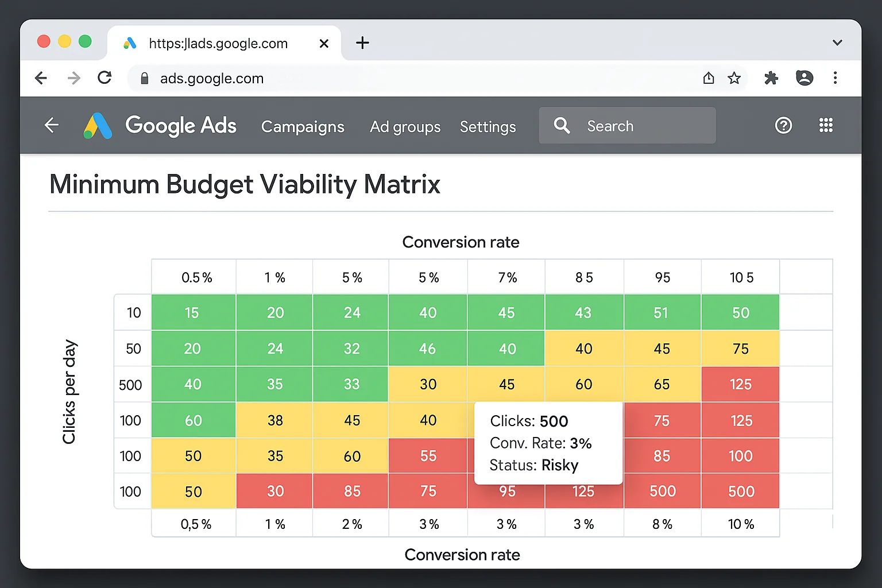Open the Ad groups section
Viewport: 882px width, 588px height.
tap(405, 127)
